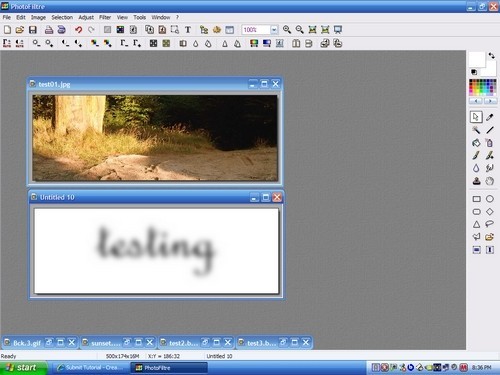Open the Tools menu

[x=140, y=17]
